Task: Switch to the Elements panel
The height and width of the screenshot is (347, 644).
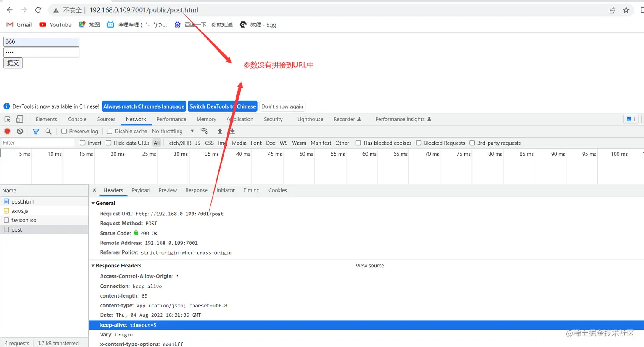Action: [46, 119]
